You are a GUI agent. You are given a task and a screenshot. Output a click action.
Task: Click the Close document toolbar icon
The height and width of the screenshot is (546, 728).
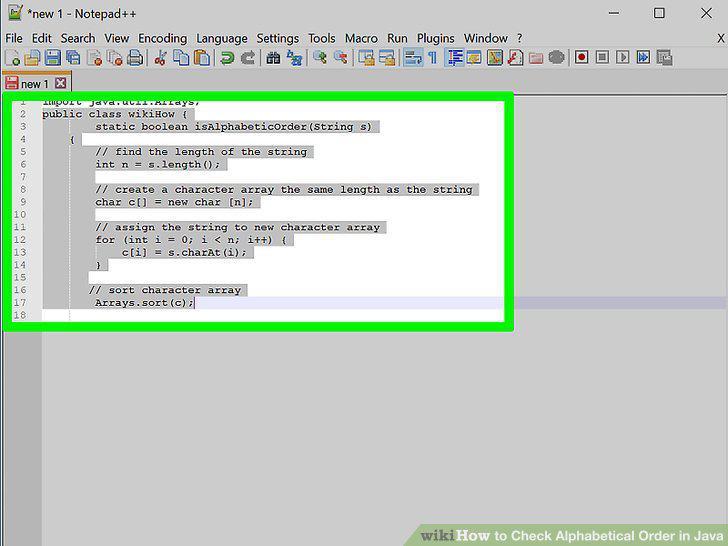[94, 58]
